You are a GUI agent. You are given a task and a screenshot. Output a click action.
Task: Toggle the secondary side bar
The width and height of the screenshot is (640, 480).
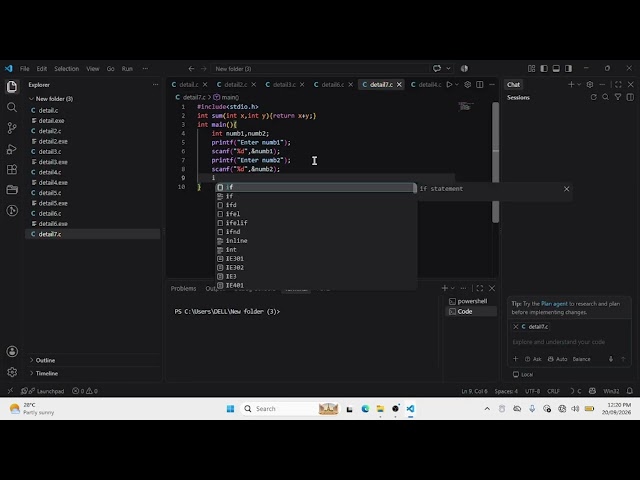[568, 69]
